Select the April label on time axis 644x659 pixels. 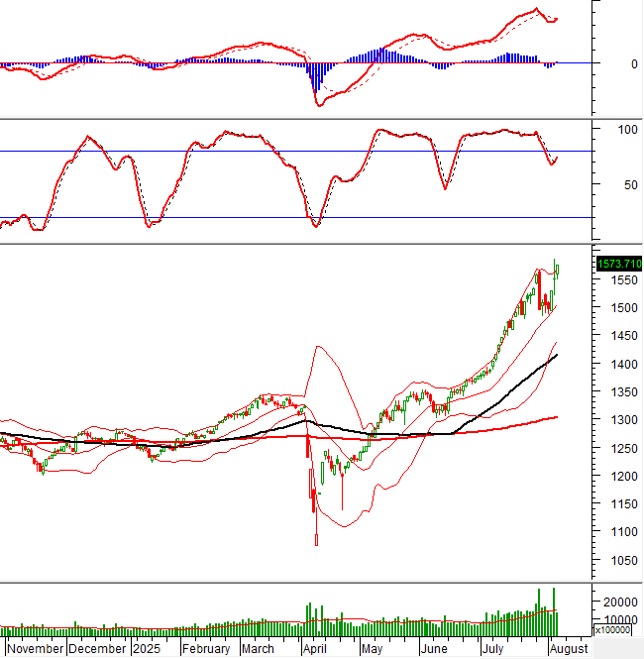pos(315,648)
